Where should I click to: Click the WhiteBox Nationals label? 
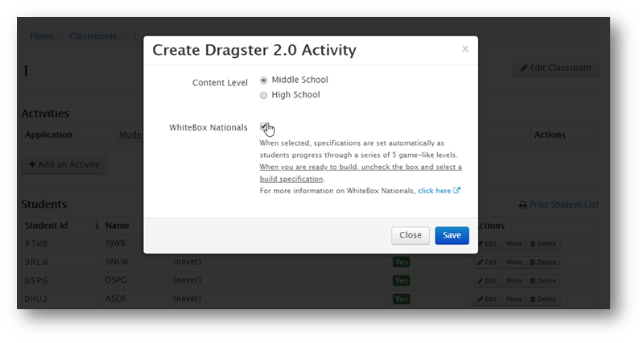tap(208, 127)
